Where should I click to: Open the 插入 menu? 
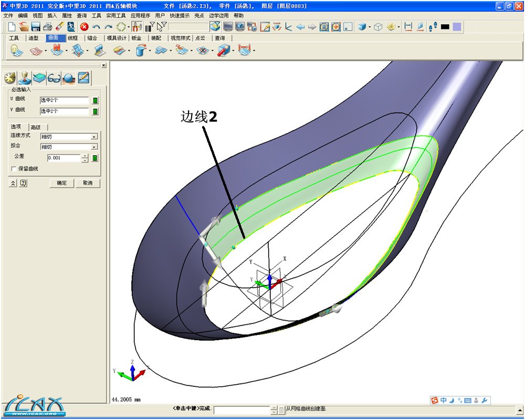(52, 16)
